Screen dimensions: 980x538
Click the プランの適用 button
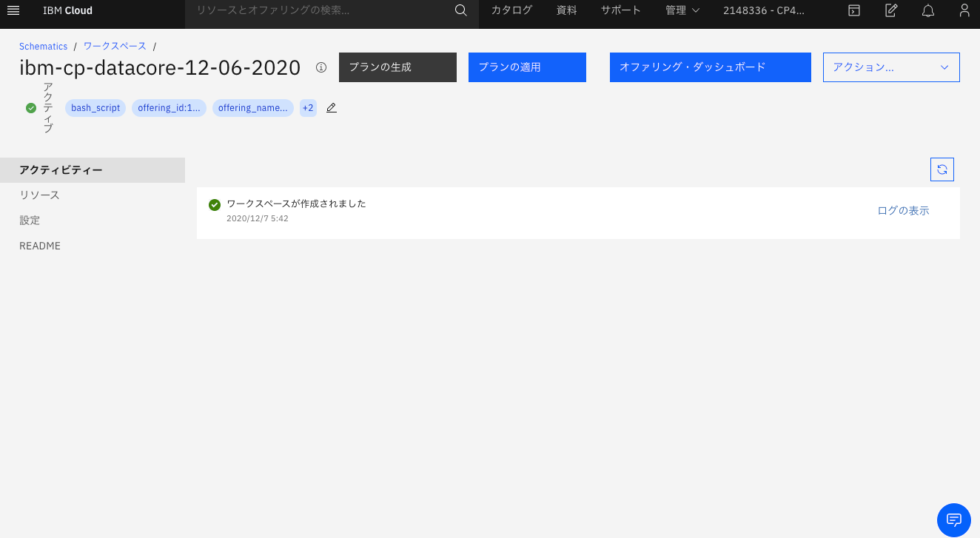(527, 67)
